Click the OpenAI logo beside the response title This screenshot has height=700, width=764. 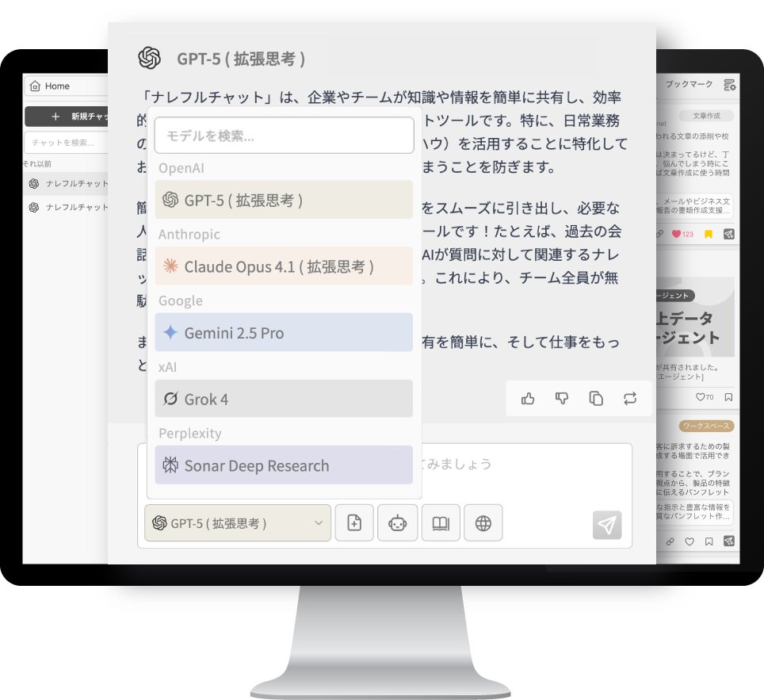click(149, 58)
